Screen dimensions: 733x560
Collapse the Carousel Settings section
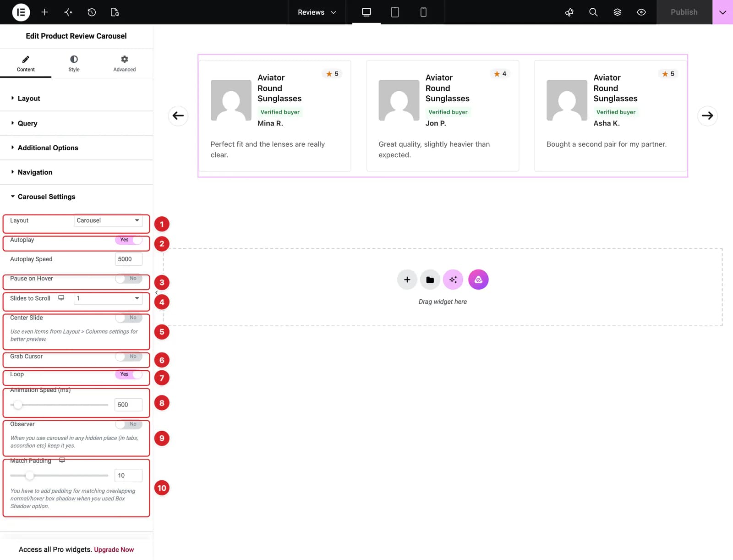77,197
